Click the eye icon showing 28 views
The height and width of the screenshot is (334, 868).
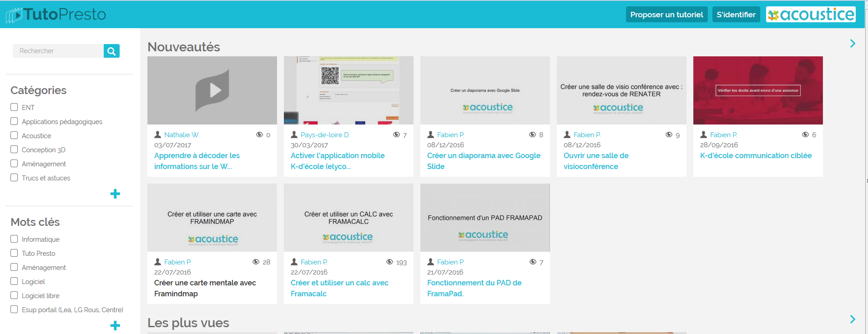pyautogui.click(x=256, y=262)
